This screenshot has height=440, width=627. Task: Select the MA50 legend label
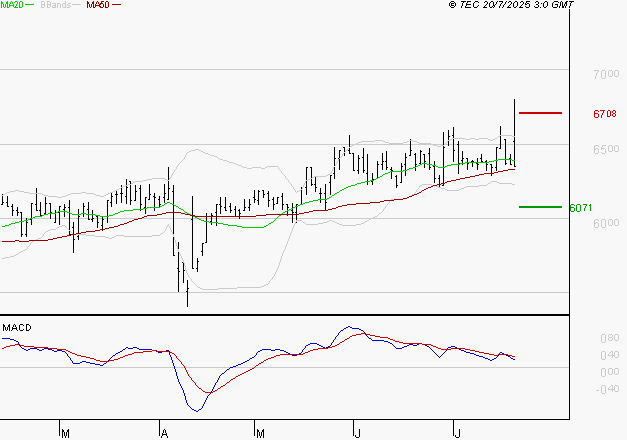point(98,5)
